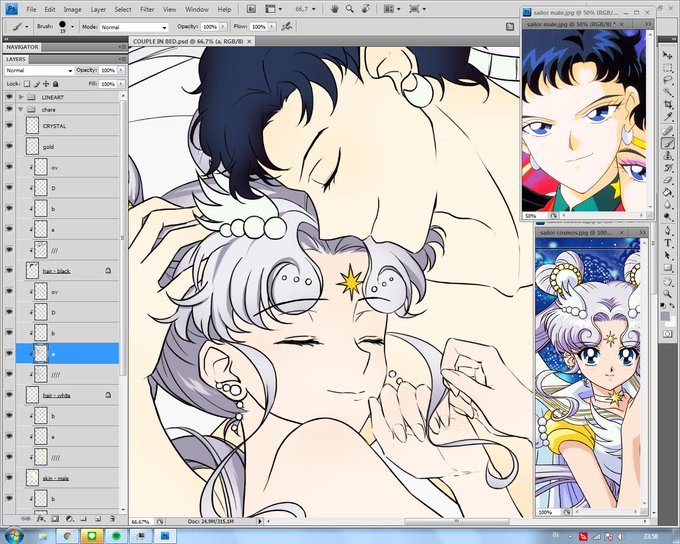
Task: Create new adjustment layer
Action: pos(69,518)
